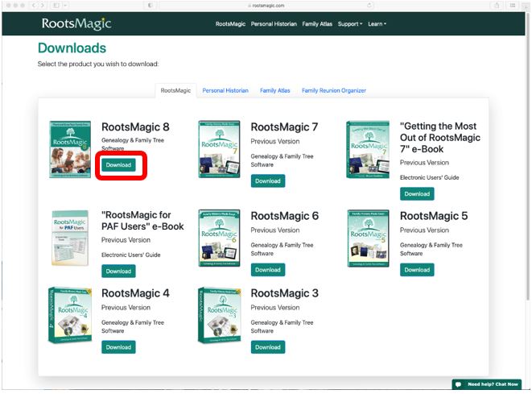Download RootsMagic 4

[x=118, y=347]
